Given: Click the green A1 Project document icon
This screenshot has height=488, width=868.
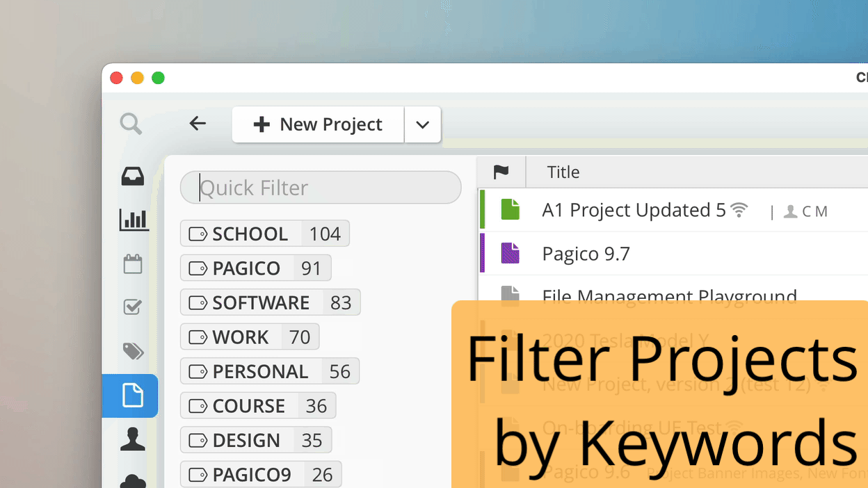Looking at the screenshot, I should (x=511, y=209).
